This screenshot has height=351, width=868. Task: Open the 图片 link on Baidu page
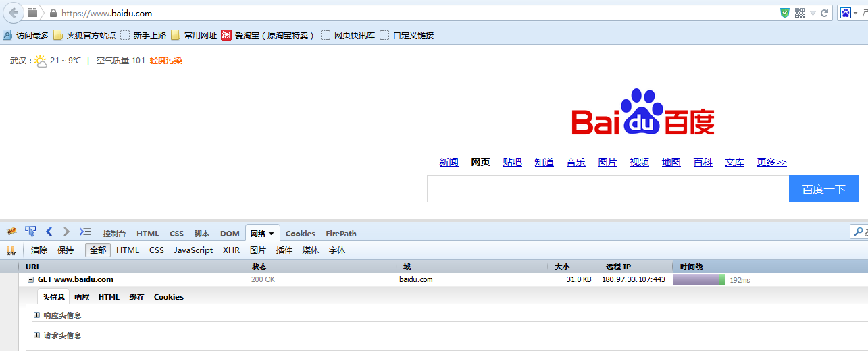coord(607,162)
